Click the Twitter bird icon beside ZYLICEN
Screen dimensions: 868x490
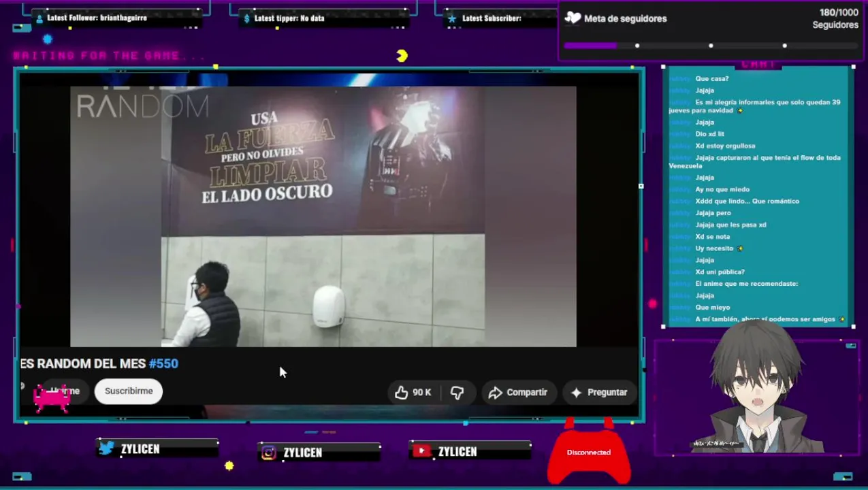(107, 448)
